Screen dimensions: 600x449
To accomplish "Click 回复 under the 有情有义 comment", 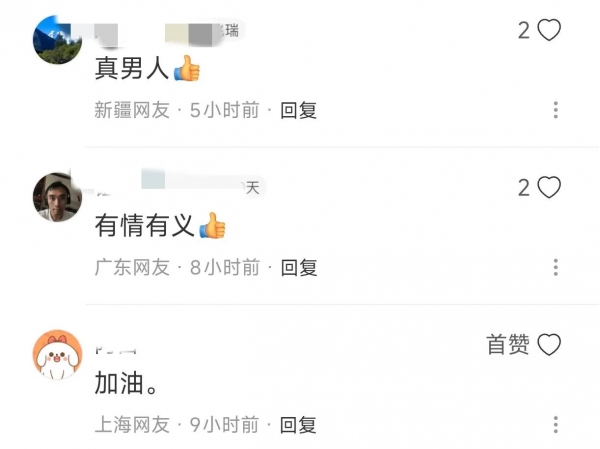I will (x=299, y=267).
